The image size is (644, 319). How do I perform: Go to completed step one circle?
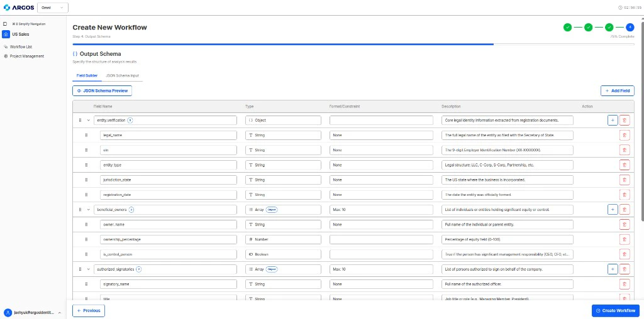pos(567,28)
